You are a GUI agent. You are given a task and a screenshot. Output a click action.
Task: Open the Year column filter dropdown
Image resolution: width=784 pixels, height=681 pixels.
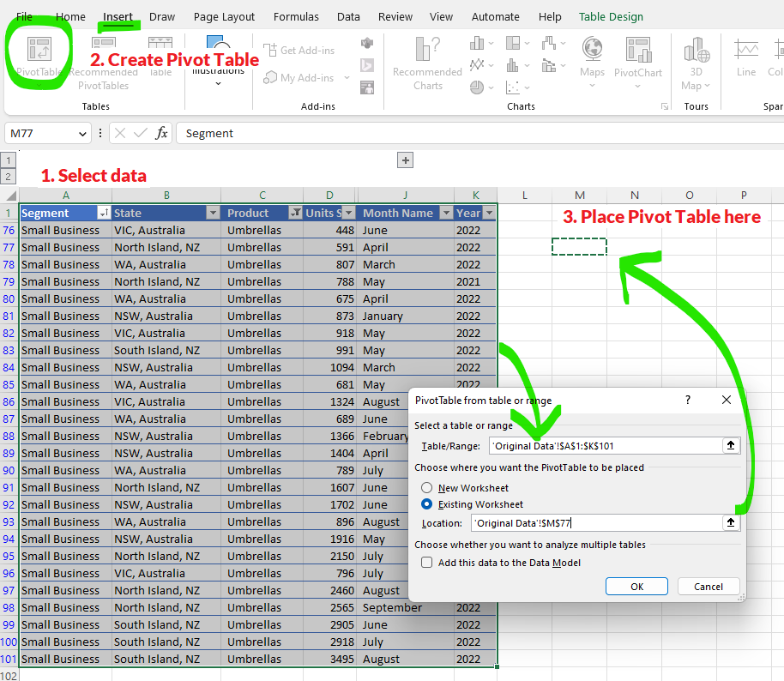click(x=489, y=213)
